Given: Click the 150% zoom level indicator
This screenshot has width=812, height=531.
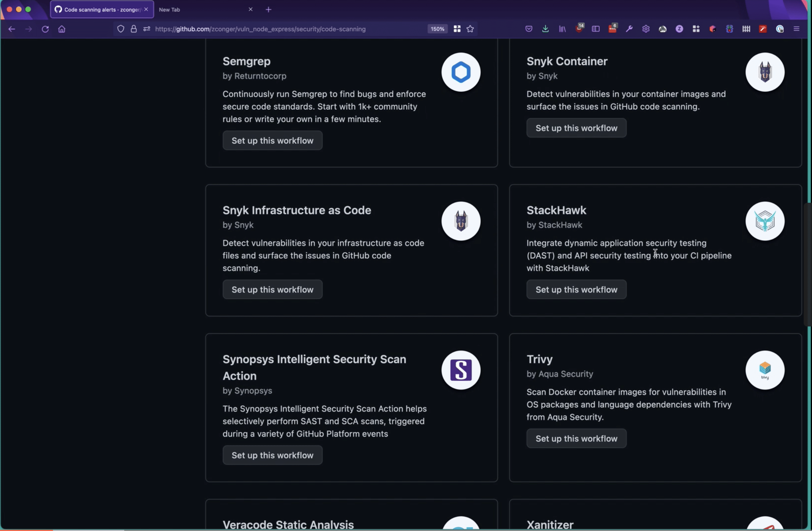Looking at the screenshot, I should 438,29.
